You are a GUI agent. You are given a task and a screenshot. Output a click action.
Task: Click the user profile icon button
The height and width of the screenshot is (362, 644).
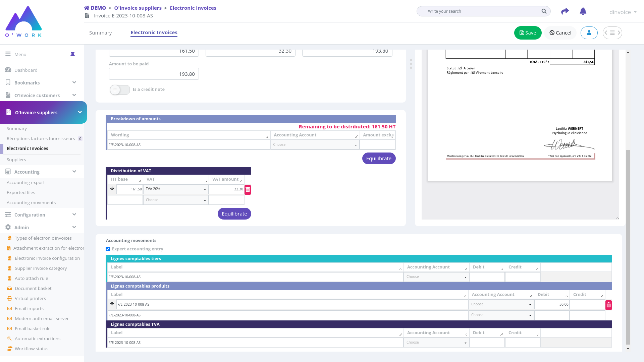(x=589, y=33)
